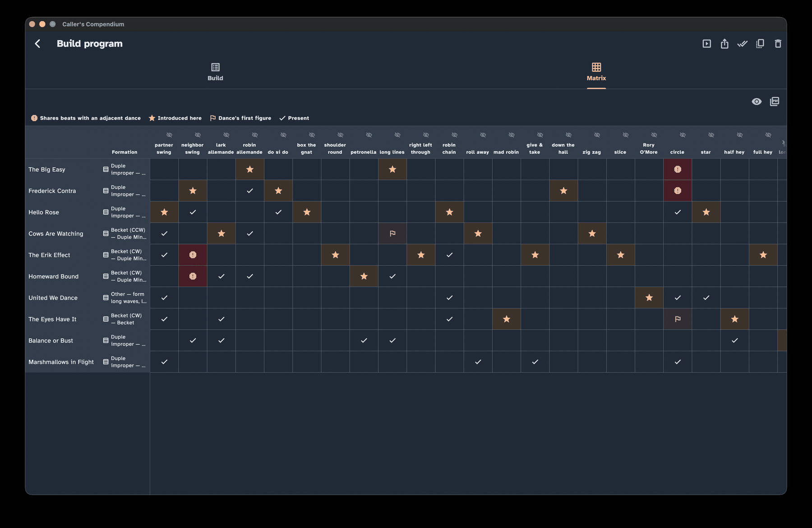This screenshot has width=812, height=528.
Task: Hide the neighbor swing column
Action: coord(198,135)
